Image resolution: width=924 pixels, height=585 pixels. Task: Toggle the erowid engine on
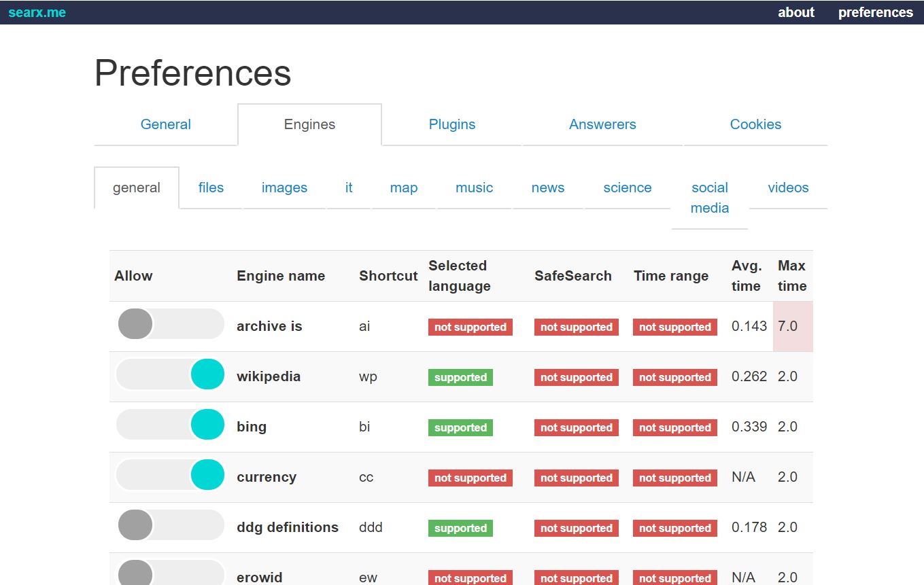pyautogui.click(x=170, y=573)
